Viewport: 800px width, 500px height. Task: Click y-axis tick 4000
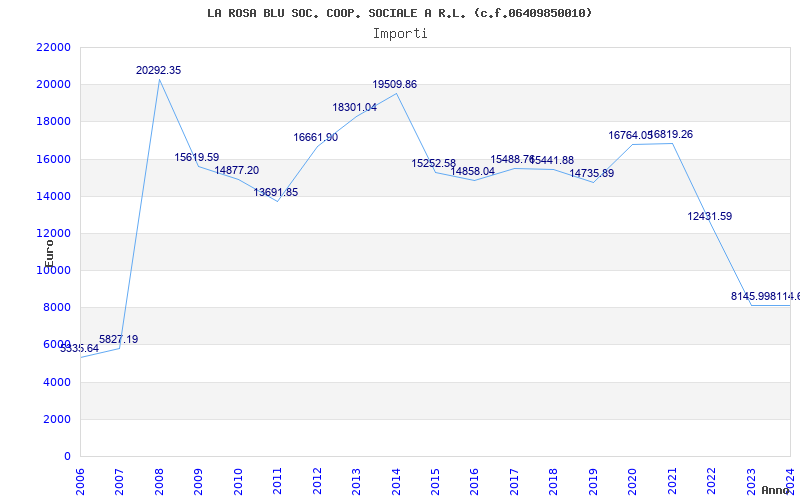coord(57,382)
